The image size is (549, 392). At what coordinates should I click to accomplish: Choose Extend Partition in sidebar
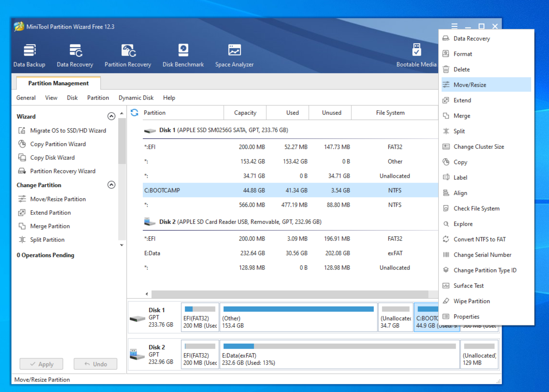(x=45, y=213)
